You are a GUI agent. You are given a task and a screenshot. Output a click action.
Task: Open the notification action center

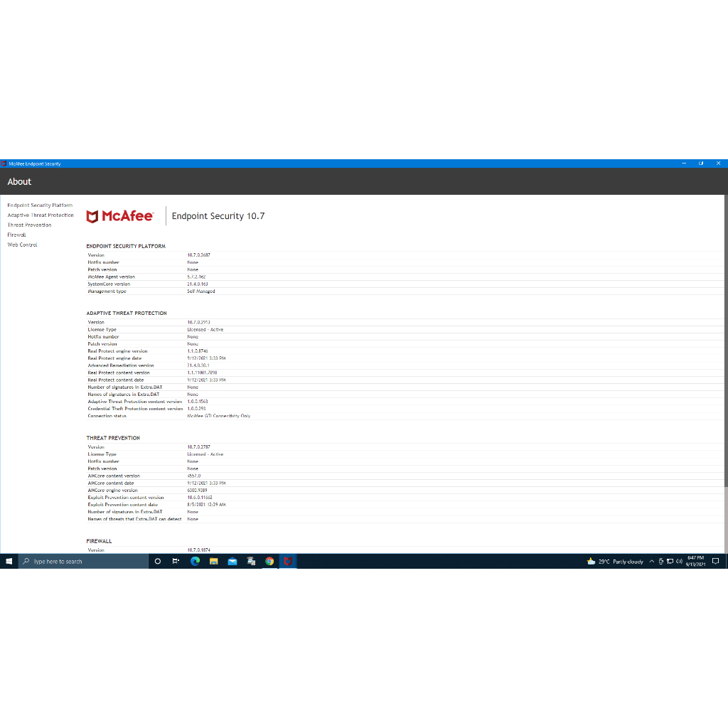716,561
